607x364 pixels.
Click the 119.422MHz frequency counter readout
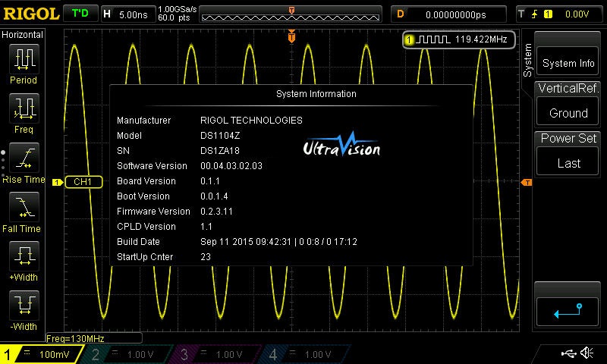460,39
